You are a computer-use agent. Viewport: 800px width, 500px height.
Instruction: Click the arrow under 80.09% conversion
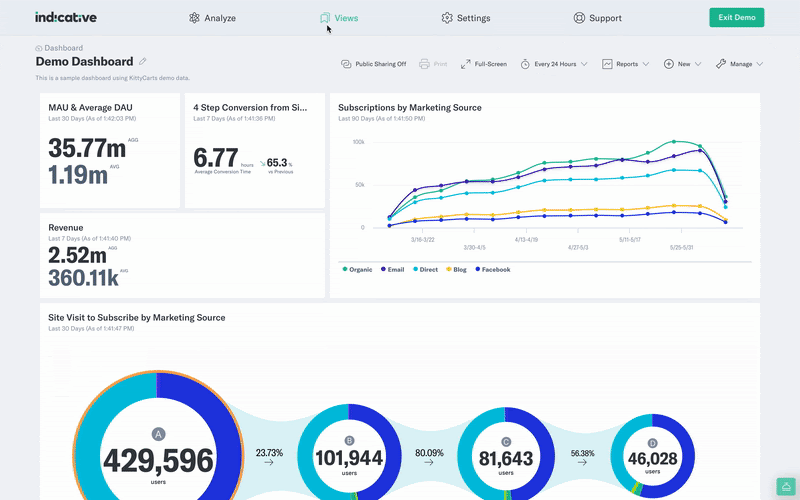(429, 462)
